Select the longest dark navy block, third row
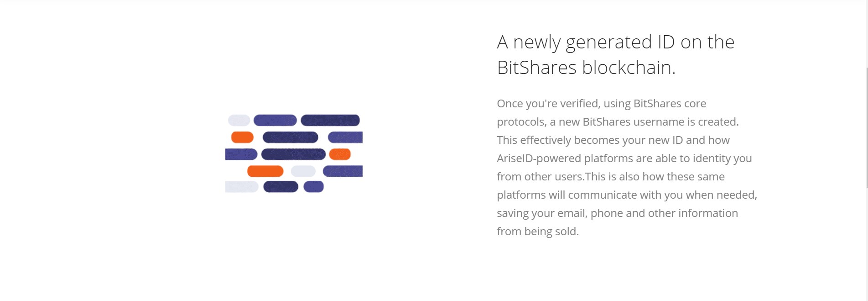 click(293, 154)
